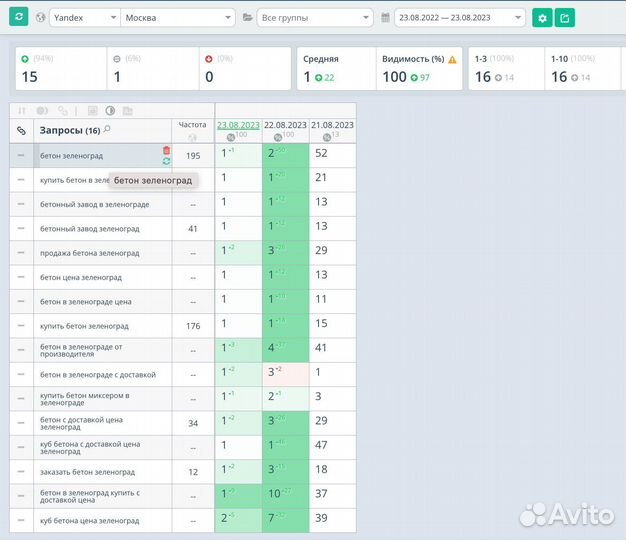Click the red dropped positions icon

[x=208, y=59]
